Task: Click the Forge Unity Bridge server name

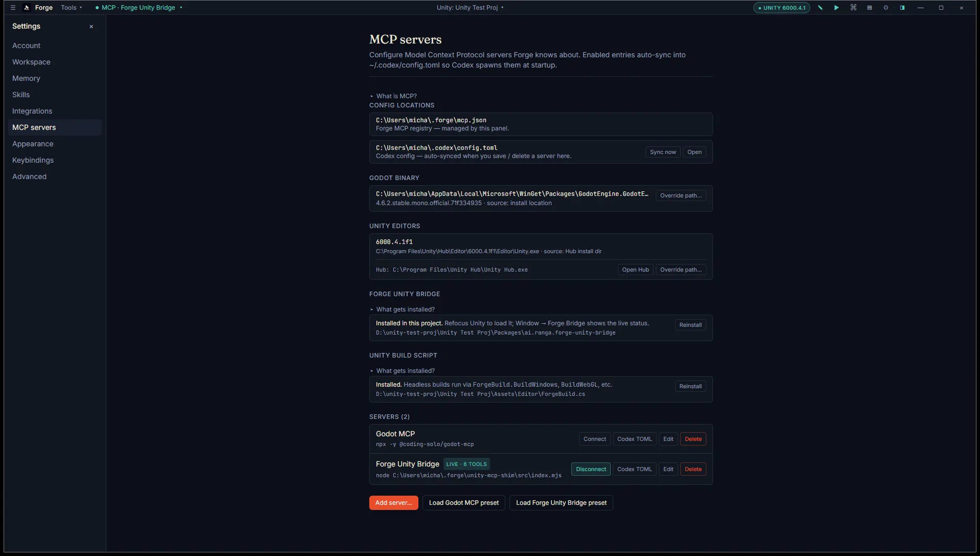Action: pos(408,464)
